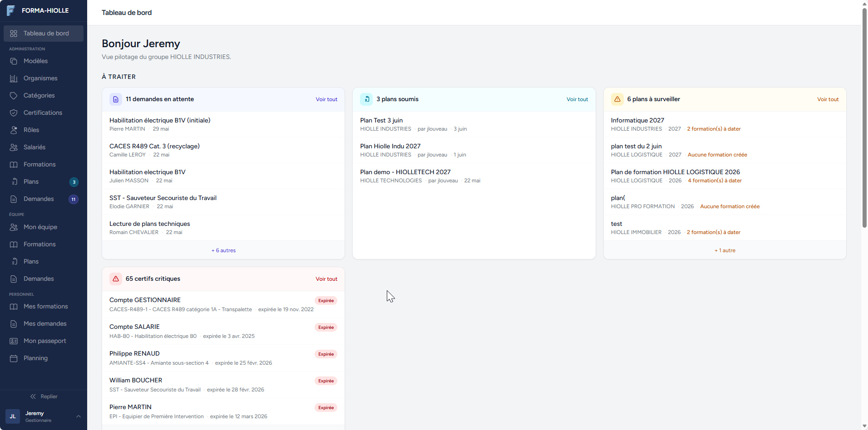Click the page vertical scrollbar thumb
The height and width of the screenshot is (430, 868).
click(x=864, y=117)
